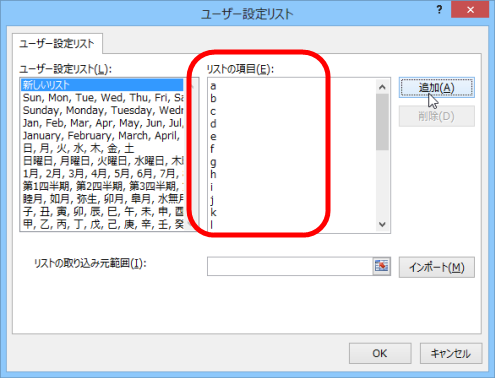Viewport: 495px width, 378px height.
Task: Click entry 'c' in list entries box
Action: click(x=213, y=112)
